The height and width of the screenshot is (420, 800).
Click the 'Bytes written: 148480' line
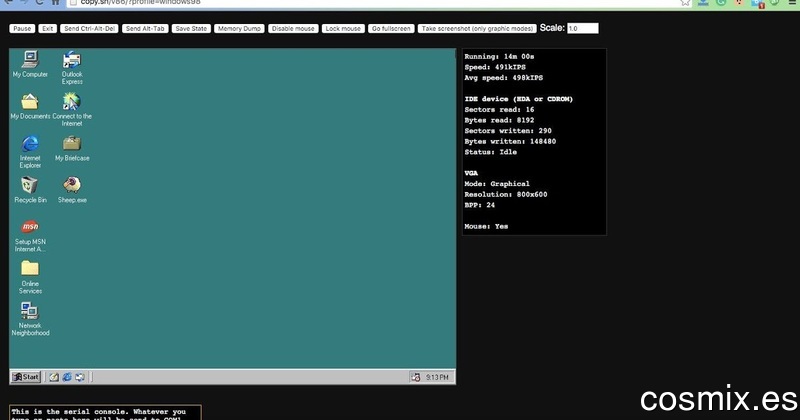click(510, 141)
